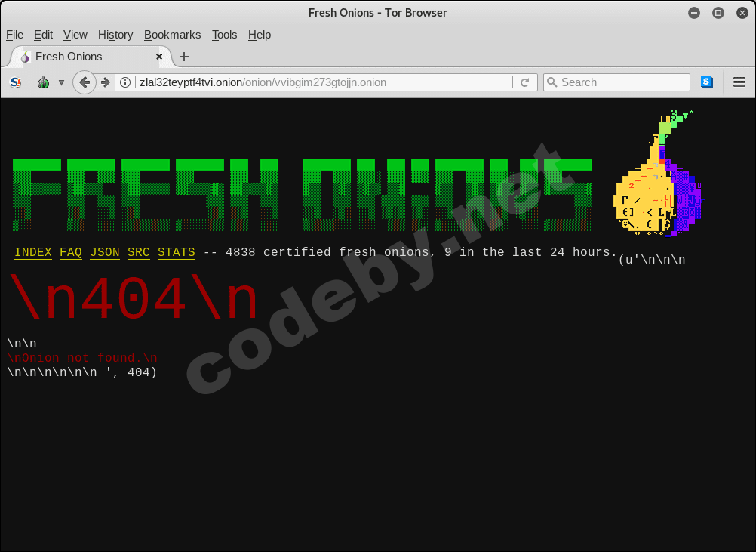Minimize the Tor Browser window
Image resolution: width=756 pixels, height=552 pixels.
(694, 13)
